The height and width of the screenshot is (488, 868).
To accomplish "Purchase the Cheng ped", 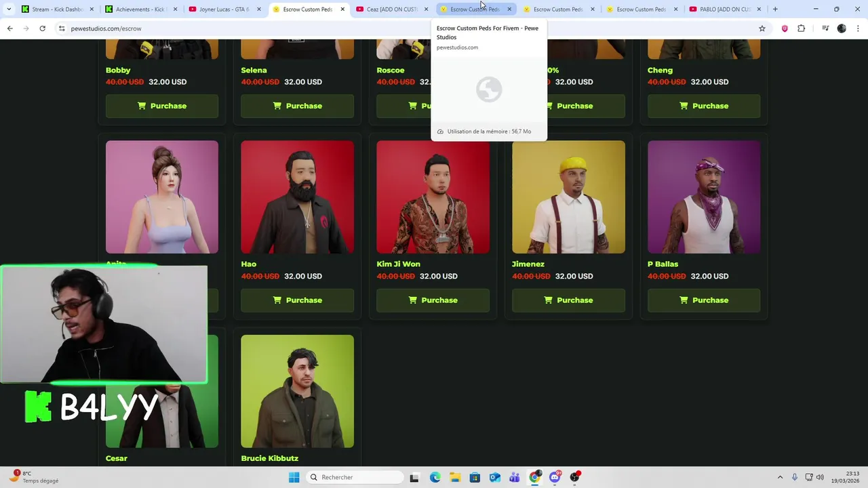I will click(704, 106).
